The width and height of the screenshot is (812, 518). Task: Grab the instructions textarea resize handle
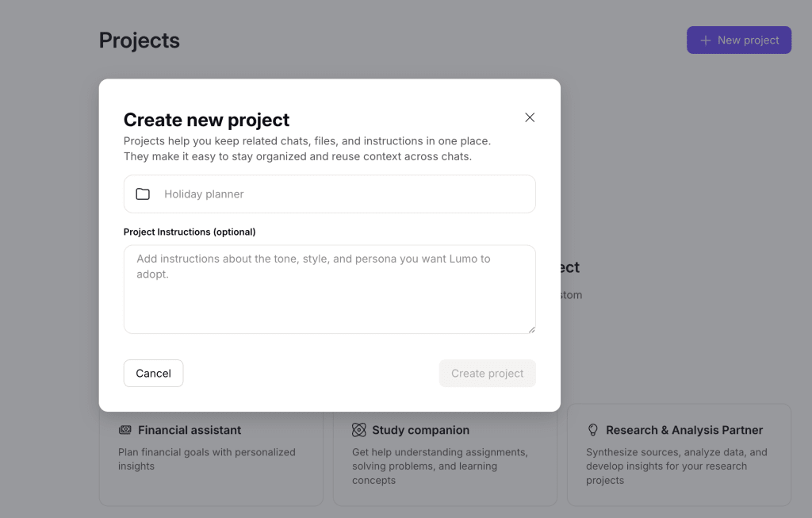click(x=531, y=329)
